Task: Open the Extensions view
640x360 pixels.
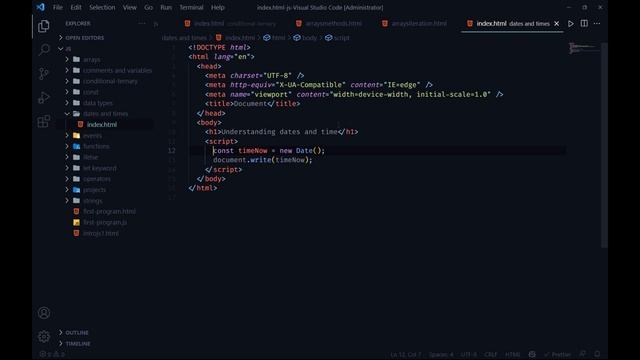Action: [44, 121]
